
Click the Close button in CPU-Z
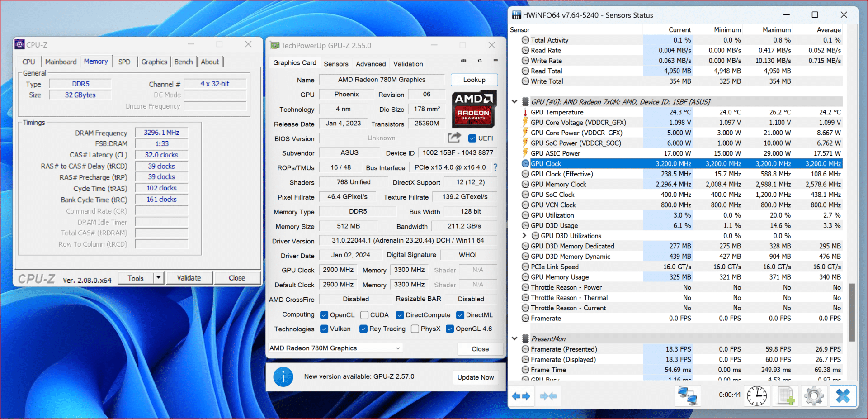237,278
